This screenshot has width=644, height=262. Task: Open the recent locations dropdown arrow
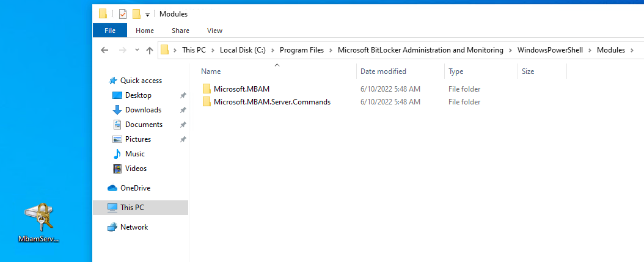pyautogui.click(x=137, y=50)
